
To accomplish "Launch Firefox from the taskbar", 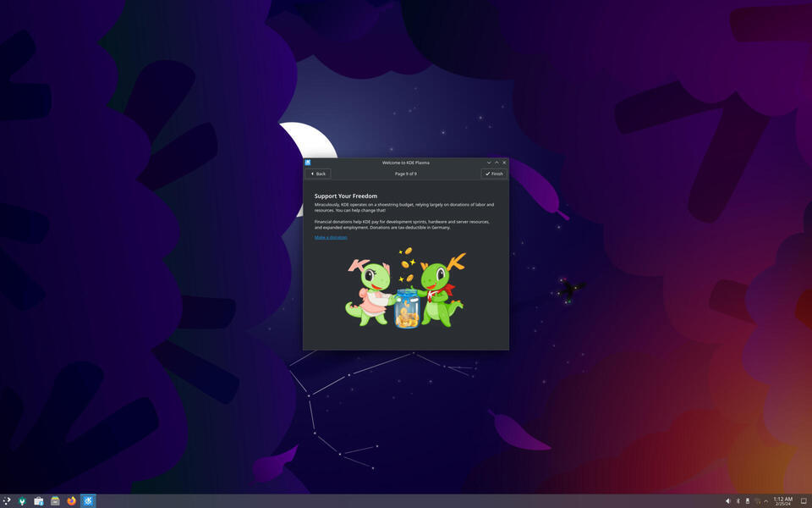I will (71, 500).
